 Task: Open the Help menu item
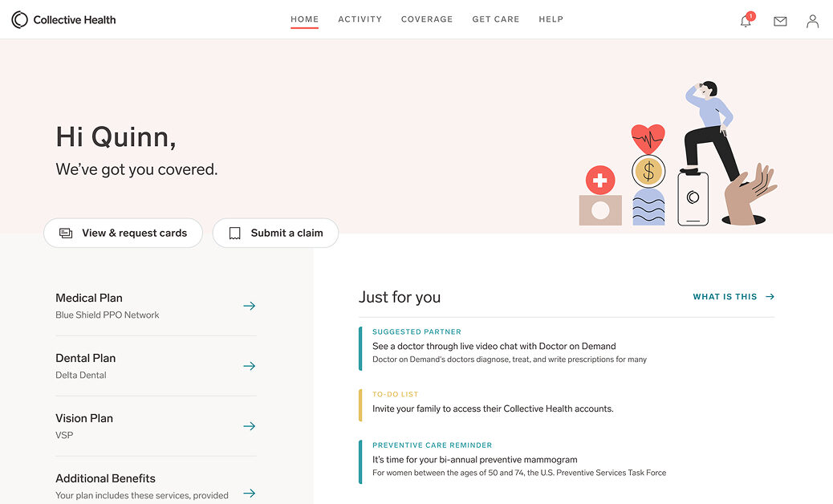pos(551,19)
